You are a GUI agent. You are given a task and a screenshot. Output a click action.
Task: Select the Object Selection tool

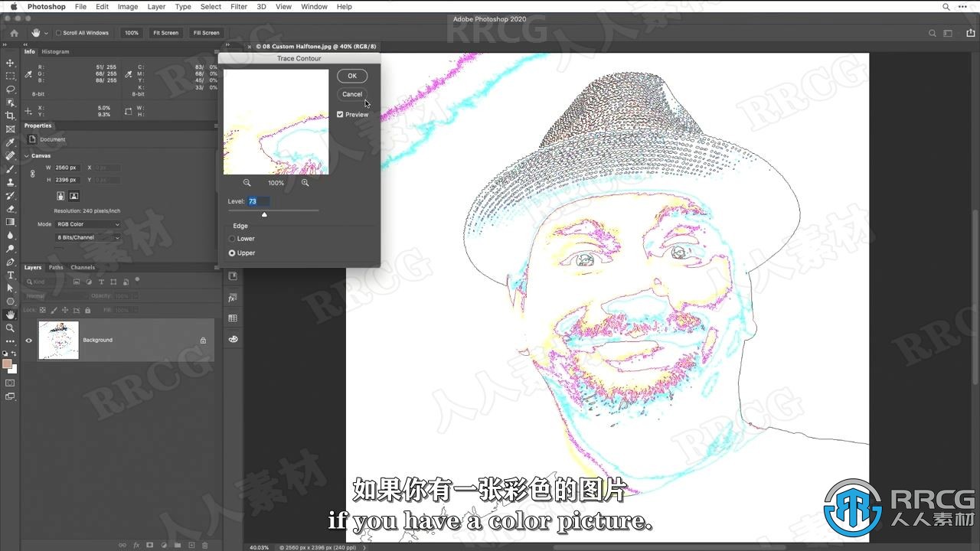tap(10, 103)
